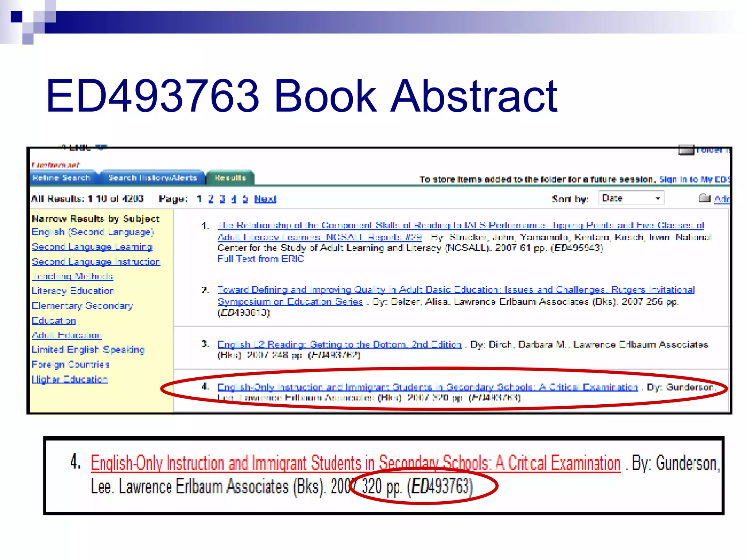Screen dimensions: 747x560
Task: Click the Add folder icon
Action: (704, 198)
